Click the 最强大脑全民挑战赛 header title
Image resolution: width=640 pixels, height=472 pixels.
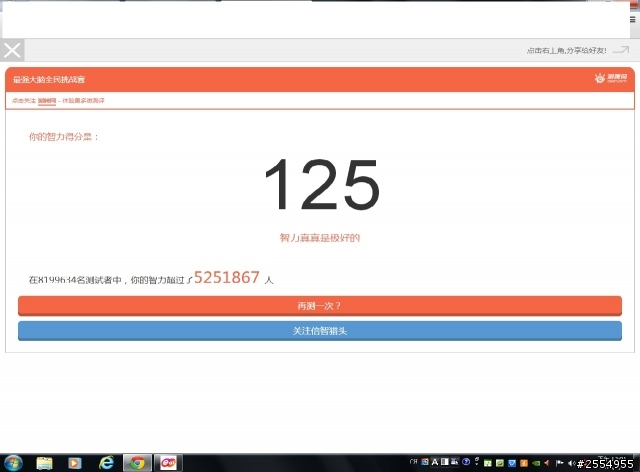point(49,80)
